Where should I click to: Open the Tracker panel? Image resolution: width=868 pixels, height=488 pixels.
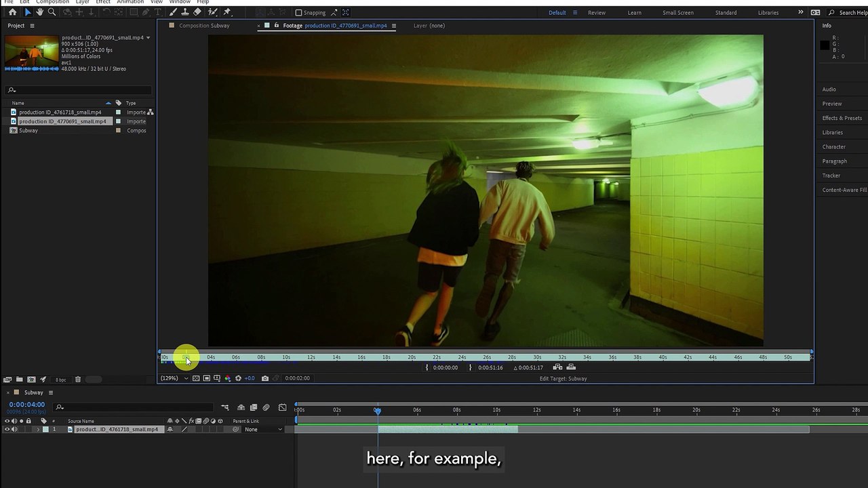pyautogui.click(x=831, y=176)
